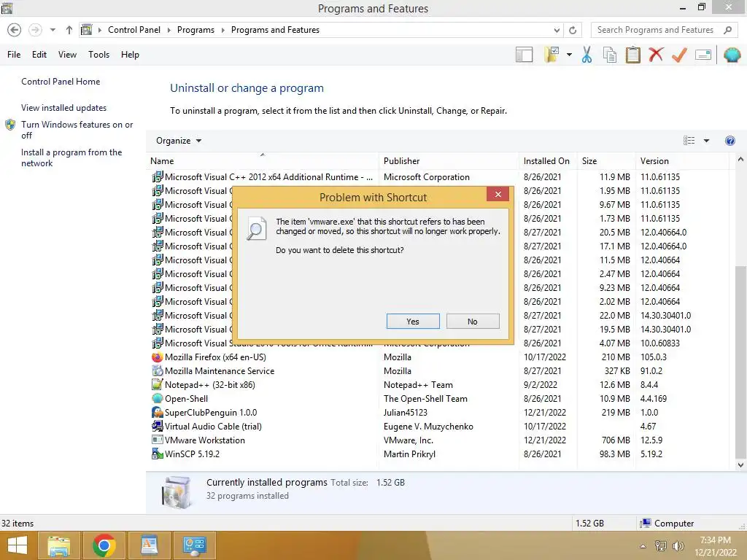747x560 pixels.
Task: Click the folder options toolbar icon
Action: pyautogui.click(x=551, y=55)
